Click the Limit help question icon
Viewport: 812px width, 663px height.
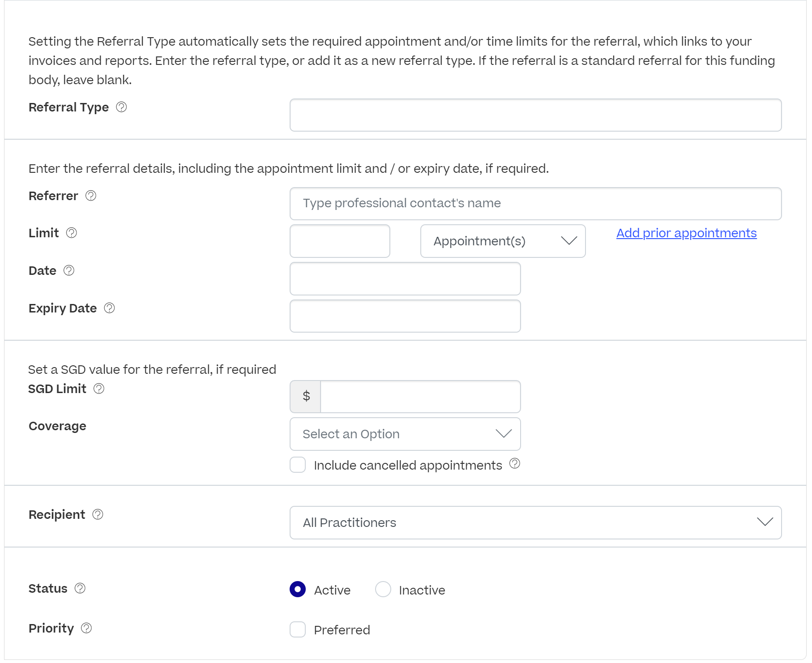click(72, 233)
